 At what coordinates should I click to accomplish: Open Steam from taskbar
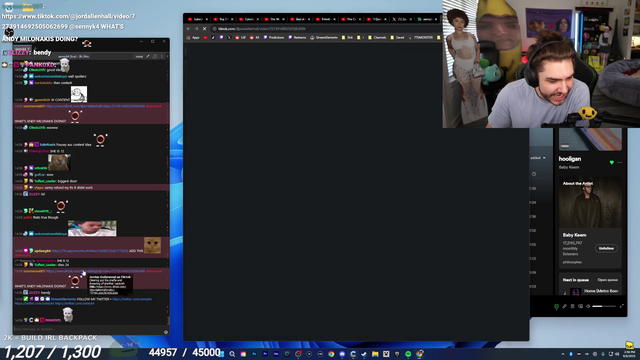364,354
